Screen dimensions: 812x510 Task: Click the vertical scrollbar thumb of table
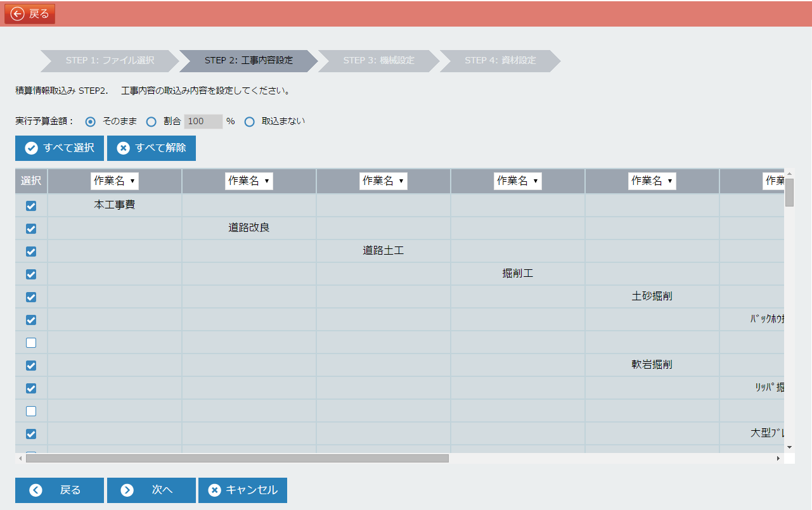(x=789, y=193)
